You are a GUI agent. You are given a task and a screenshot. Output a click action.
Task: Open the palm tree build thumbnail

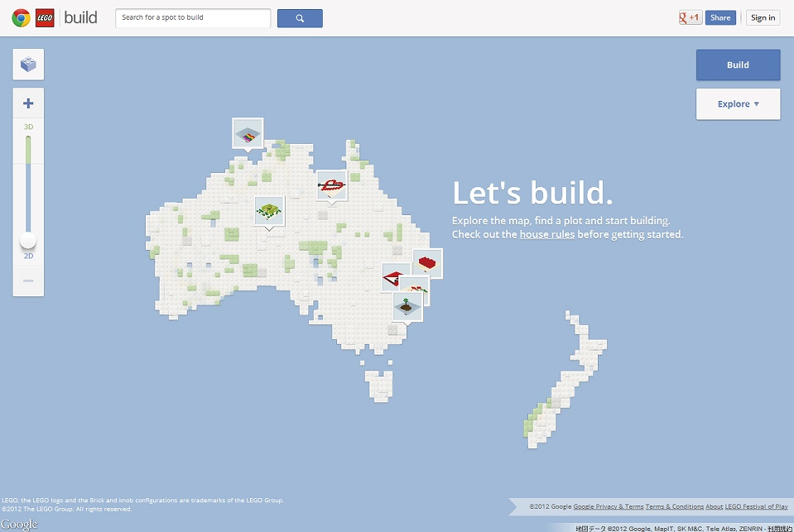tap(407, 306)
